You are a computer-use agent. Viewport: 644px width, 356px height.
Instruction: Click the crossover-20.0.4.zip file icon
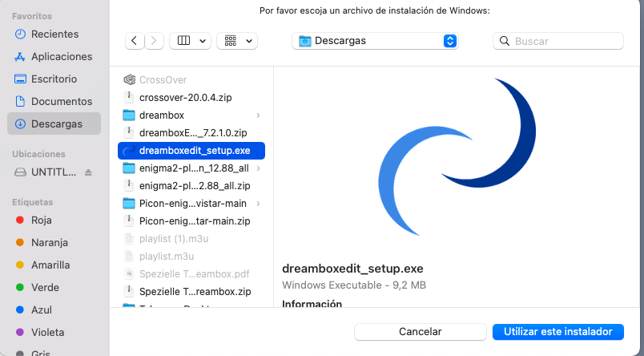[x=129, y=97]
